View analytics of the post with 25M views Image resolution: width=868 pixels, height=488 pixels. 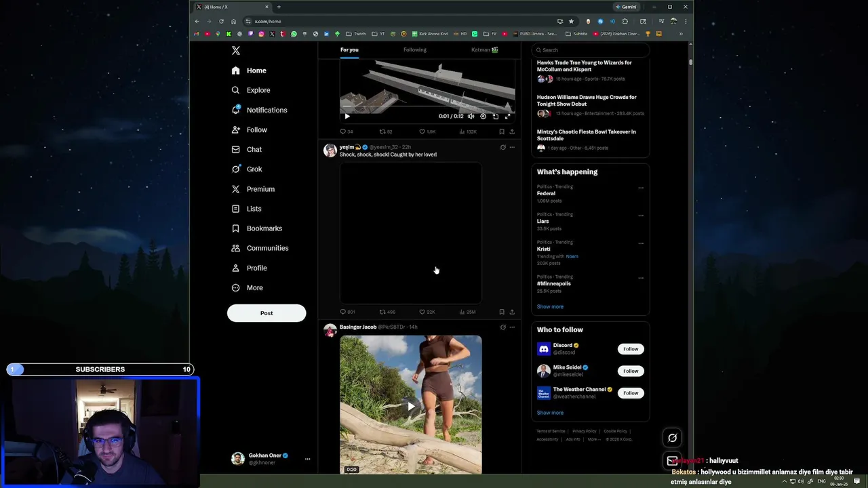click(467, 312)
